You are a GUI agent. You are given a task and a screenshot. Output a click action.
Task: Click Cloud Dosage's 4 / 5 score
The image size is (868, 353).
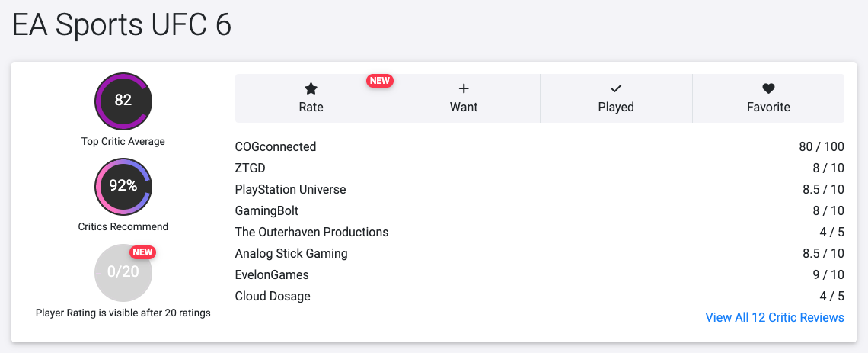point(832,296)
